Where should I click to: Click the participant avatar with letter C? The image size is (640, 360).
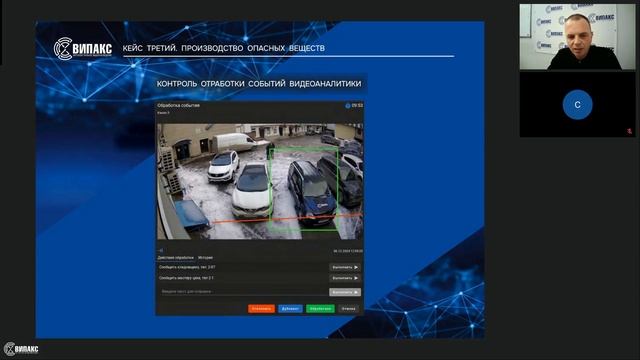click(577, 105)
